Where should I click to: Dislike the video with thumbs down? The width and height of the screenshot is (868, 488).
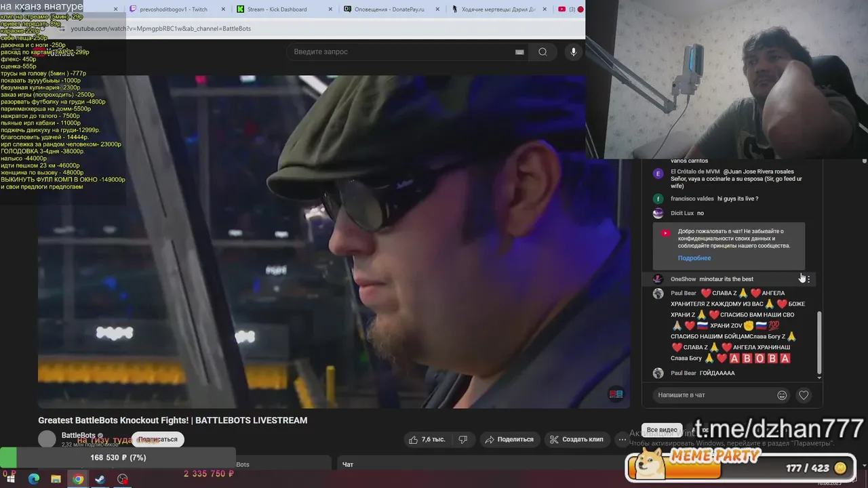[463, 439]
